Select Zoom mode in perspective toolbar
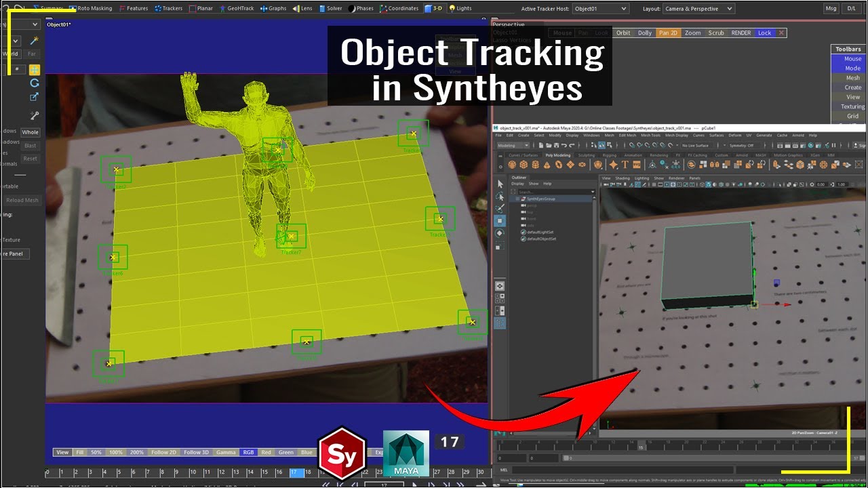The height and width of the screenshot is (488, 868). pyautogui.click(x=692, y=33)
